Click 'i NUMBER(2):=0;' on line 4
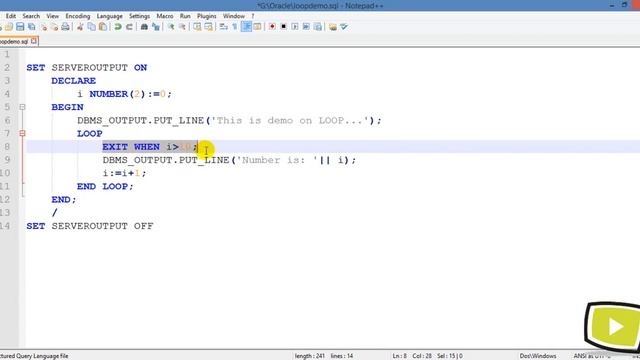 (124, 94)
